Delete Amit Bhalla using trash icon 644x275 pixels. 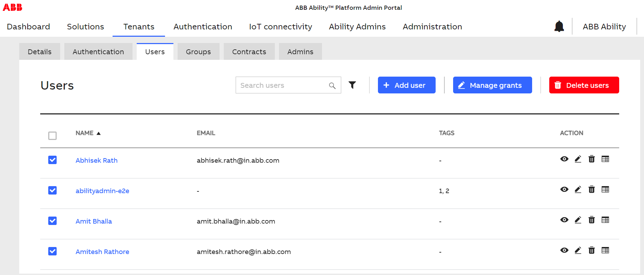[592, 220]
